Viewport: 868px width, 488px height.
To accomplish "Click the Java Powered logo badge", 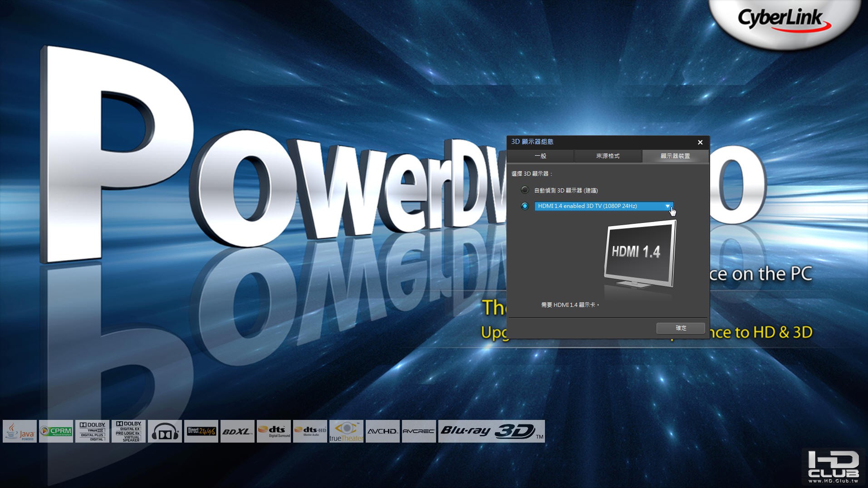I will coord(20,431).
